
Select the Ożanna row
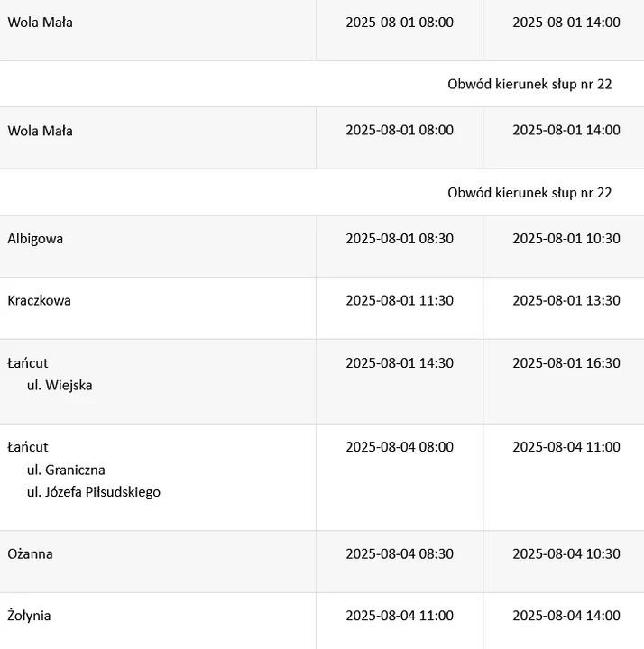tap(322, 562)
